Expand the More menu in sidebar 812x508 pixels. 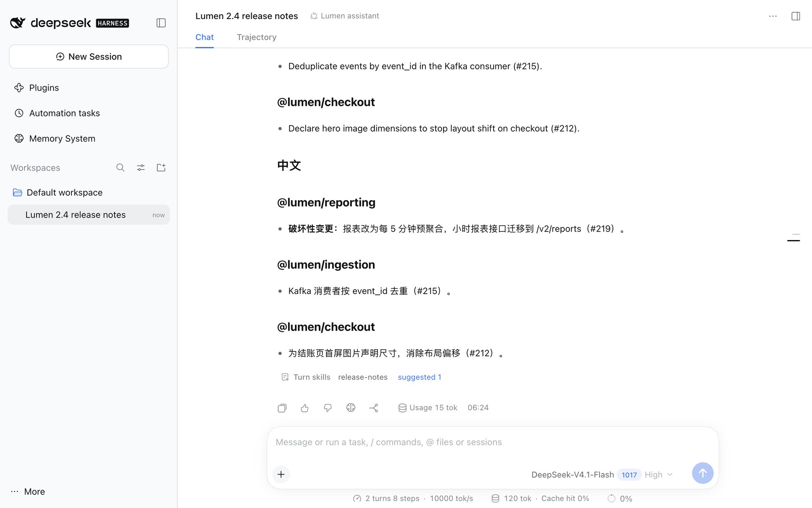coord(28,491)
